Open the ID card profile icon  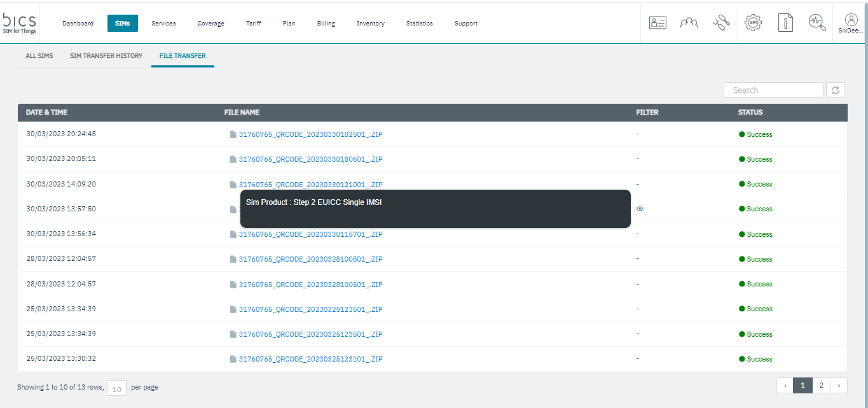tap(657, 23)
